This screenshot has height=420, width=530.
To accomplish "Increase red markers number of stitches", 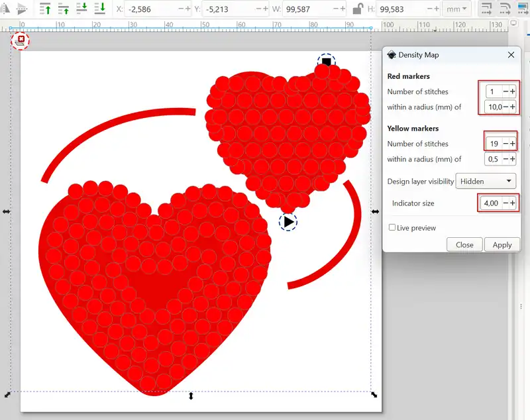I will tap(513, 91).
